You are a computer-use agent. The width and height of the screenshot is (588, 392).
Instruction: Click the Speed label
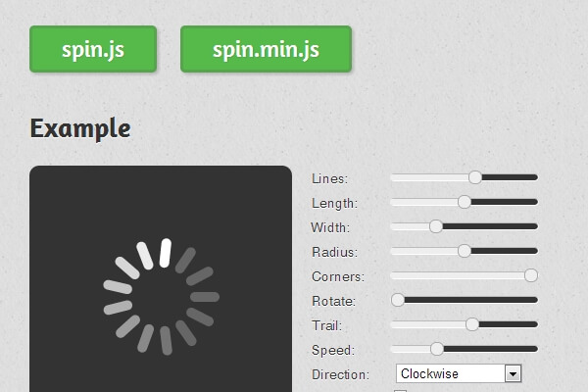coord(332,350)
